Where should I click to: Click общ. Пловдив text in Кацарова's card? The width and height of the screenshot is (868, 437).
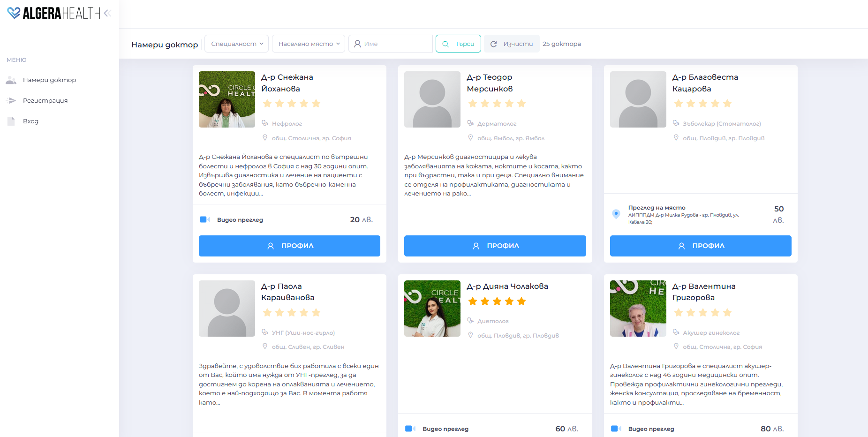724,138
